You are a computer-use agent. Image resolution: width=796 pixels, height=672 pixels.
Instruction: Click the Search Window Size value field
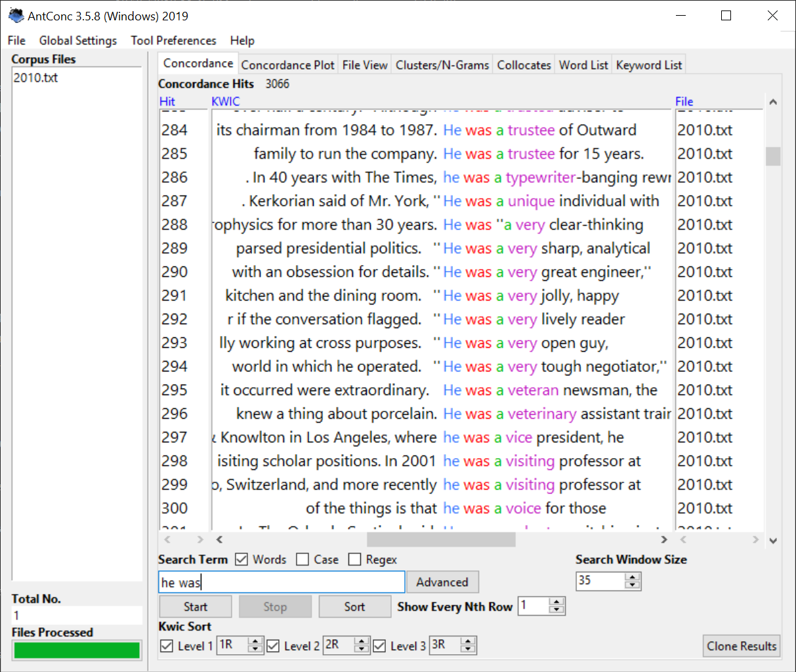(601, 581)
